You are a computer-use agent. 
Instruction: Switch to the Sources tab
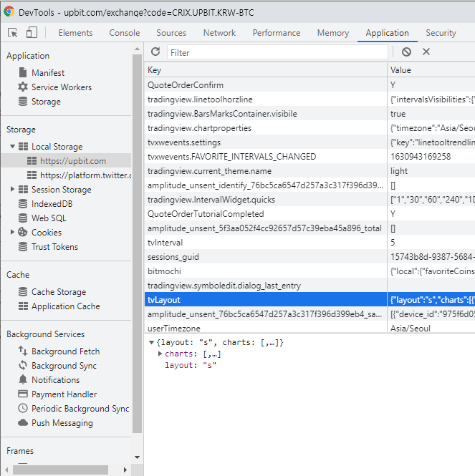(171, 32)
